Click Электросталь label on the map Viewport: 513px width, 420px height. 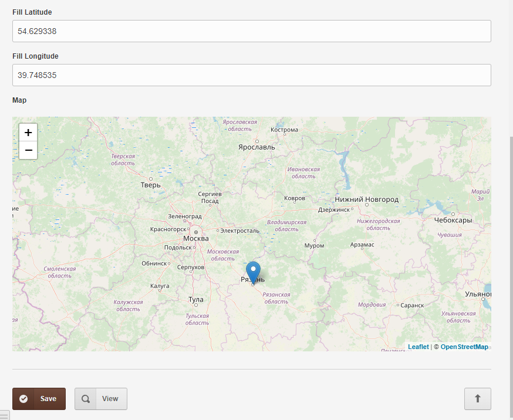[240, 231]
